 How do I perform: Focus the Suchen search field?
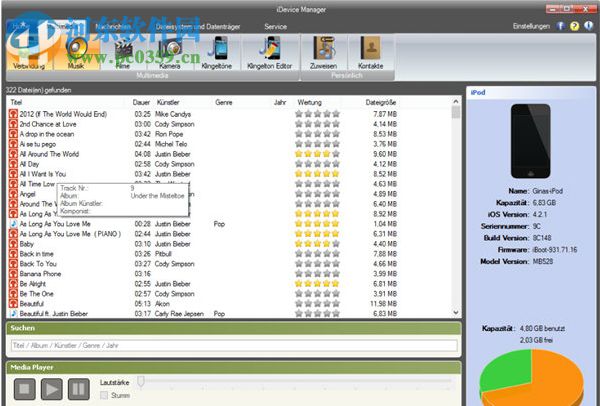coord(234,346)
